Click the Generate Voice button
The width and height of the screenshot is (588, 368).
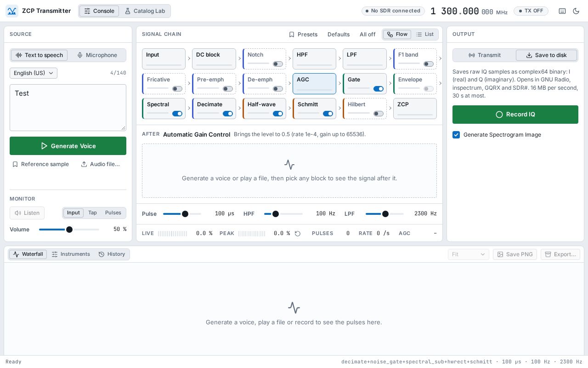(x=68, y=146)
